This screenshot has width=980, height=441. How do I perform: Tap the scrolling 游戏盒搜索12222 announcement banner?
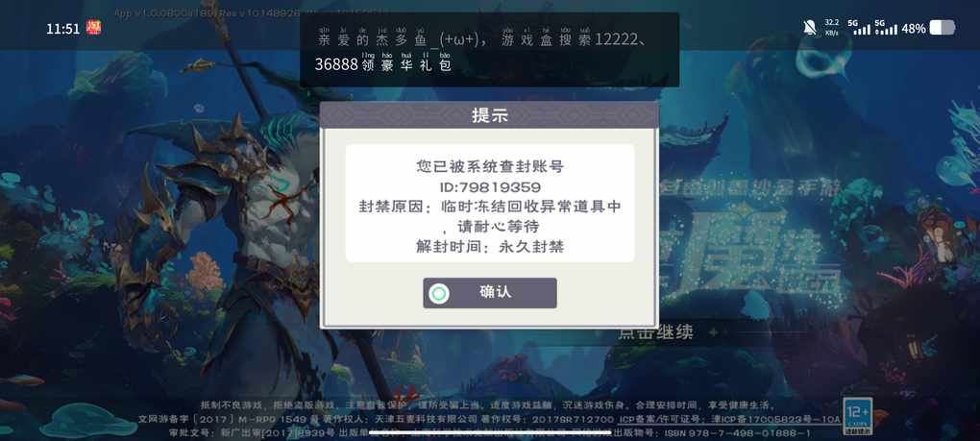point(489,49)
